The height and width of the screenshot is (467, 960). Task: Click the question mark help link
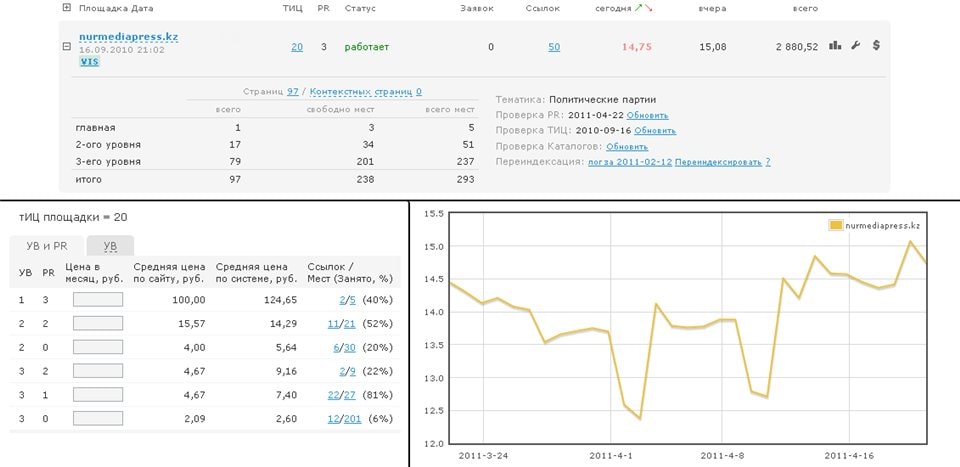[x=768, y=161]
